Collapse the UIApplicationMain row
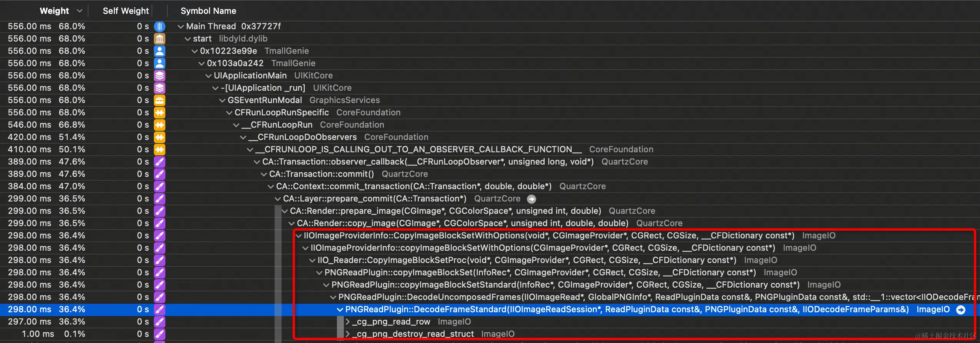Image resolution: width=980 pixels, height=343 pixels. coord(208,76)
